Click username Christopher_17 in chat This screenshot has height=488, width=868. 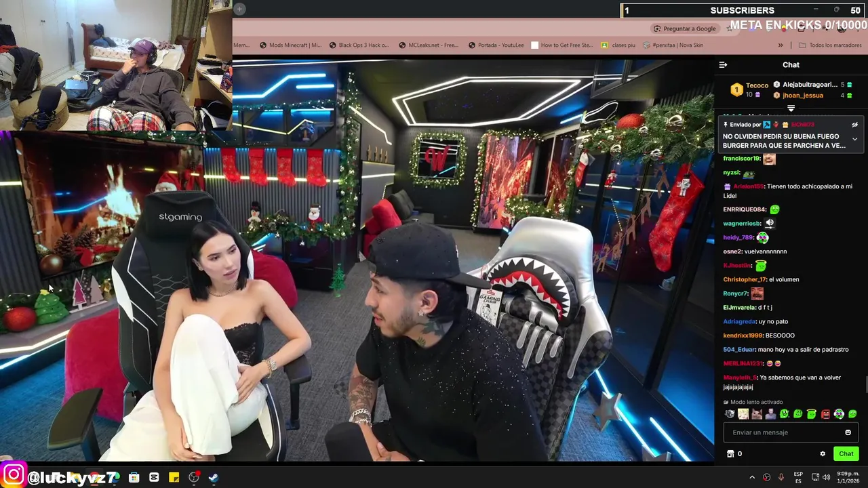click(x=745, y=279)
